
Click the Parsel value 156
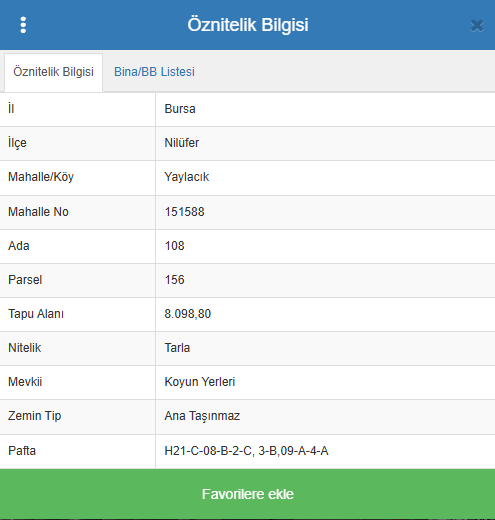click(x=174, y=280)
